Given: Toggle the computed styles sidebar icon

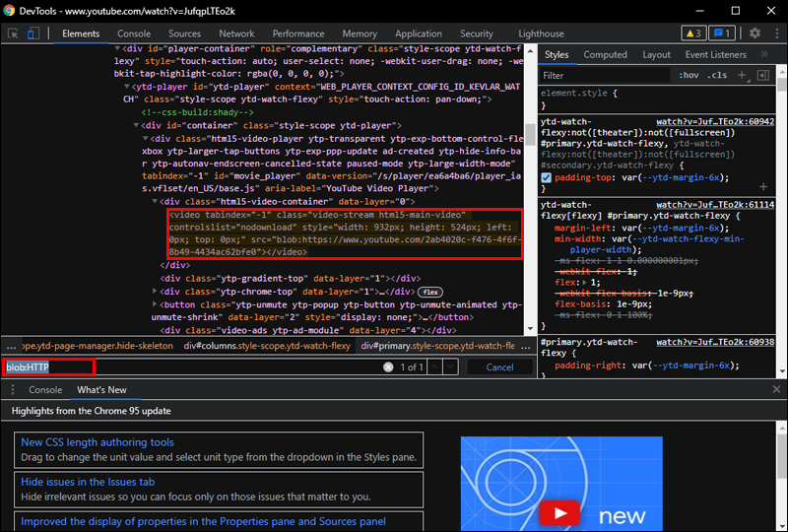Looking at the screenshot, I should [x=763, y=75].
